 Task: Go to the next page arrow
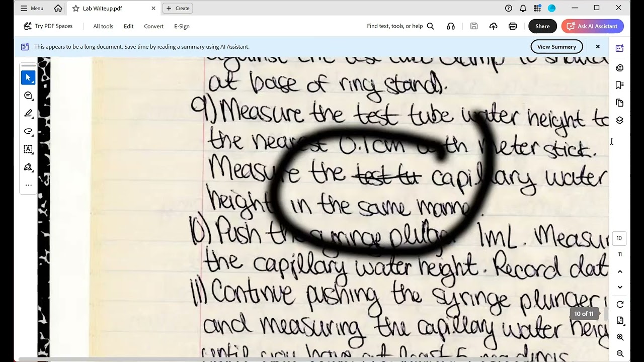pyautogui.click(x=620, y=288)
